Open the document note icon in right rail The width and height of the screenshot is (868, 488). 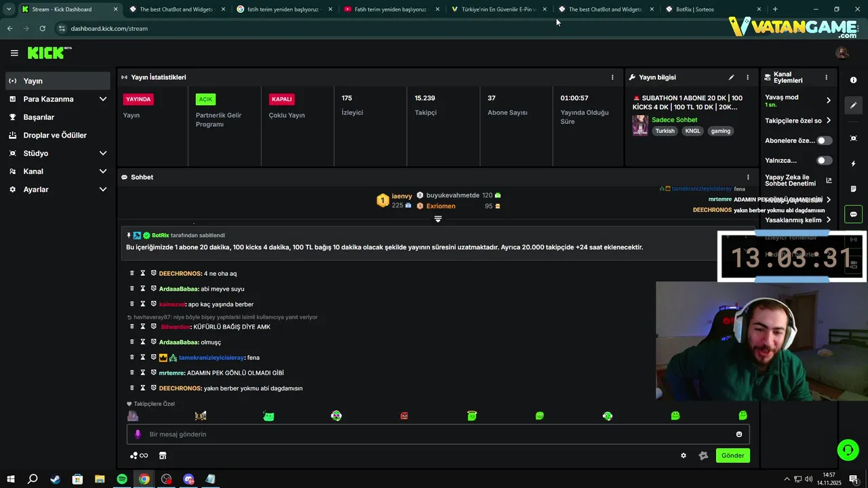pos(853,188)
